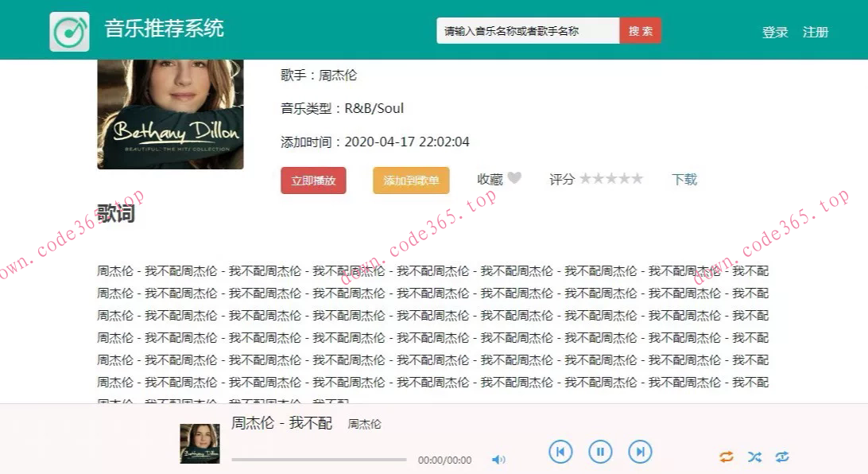Image resolution: width=868 pixels, height=474 pixels.
Task: Click the 添加到歌单 add-to-playlist button
Action: [x=410, y=181]
